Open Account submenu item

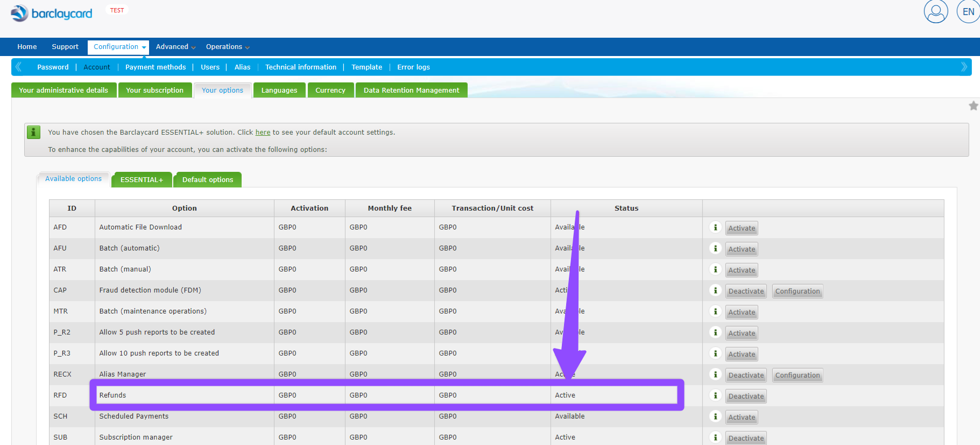(x=97, y=67)
